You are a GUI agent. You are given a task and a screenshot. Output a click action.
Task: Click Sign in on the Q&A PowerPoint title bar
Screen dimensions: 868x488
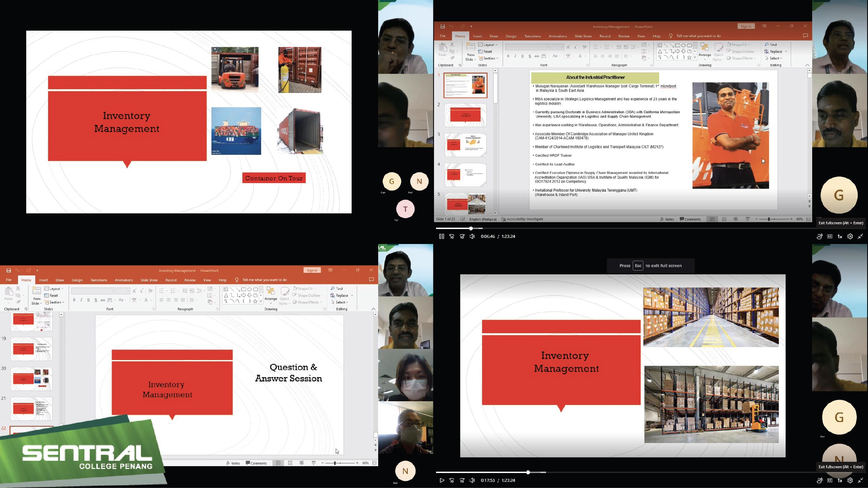312,270
